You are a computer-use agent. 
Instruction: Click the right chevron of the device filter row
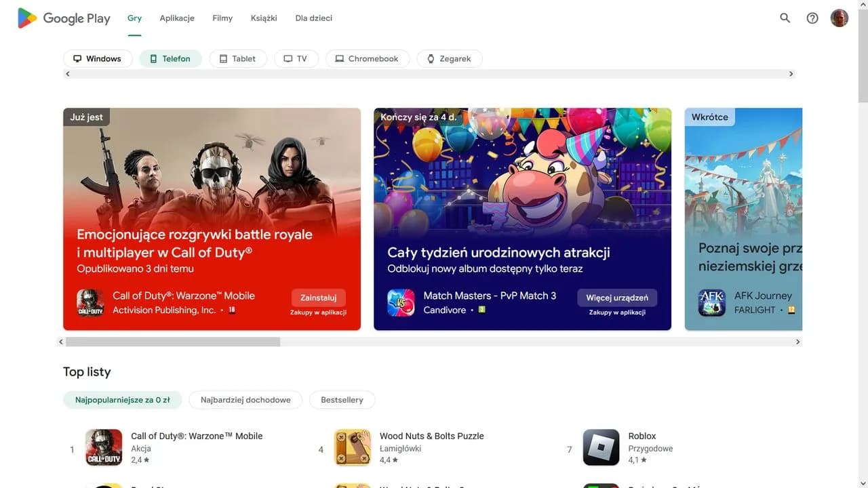pos(791,73)
